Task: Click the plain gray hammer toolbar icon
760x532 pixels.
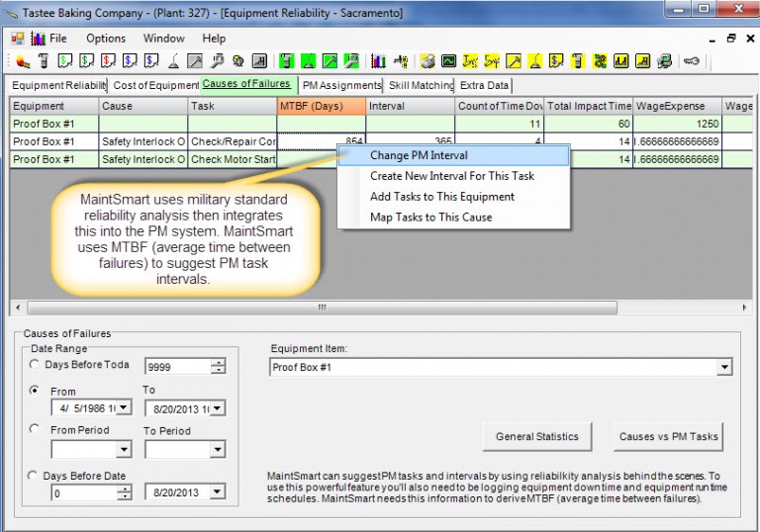Action: click(x=195, y=61)
